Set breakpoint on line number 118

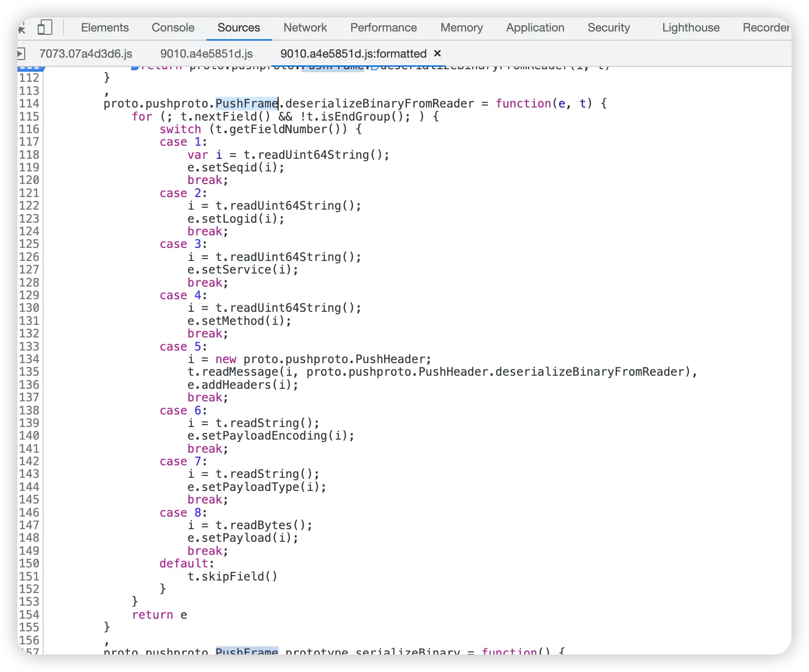pos(29,155)
